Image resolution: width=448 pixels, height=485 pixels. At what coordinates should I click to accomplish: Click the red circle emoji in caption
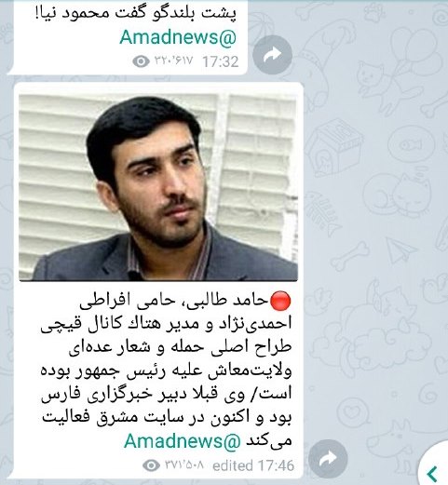(x=280, y=301)
